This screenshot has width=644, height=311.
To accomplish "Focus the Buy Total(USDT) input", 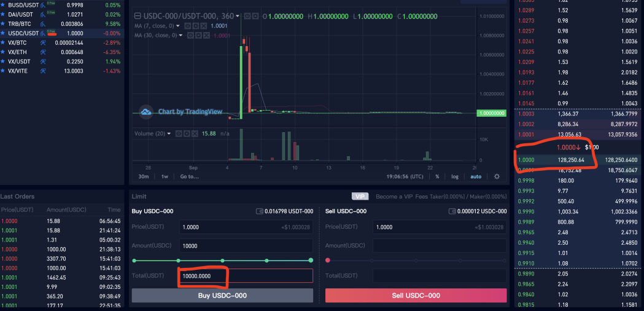I will (x=246, y=275).
